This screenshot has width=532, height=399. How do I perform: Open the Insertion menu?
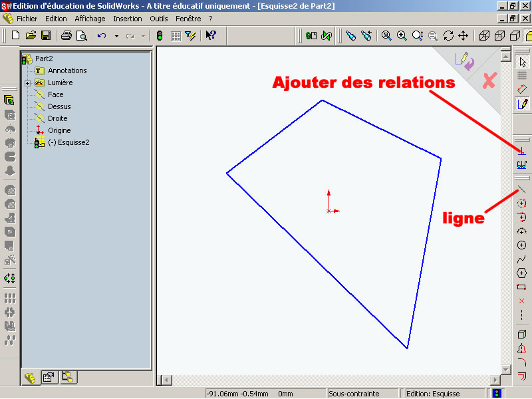click(128, 19)
